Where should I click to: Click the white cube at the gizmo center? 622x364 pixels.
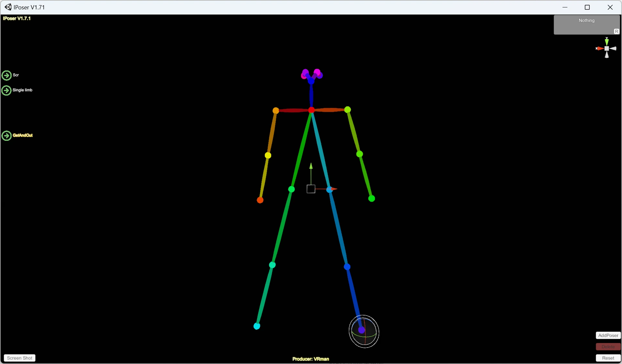607,49
